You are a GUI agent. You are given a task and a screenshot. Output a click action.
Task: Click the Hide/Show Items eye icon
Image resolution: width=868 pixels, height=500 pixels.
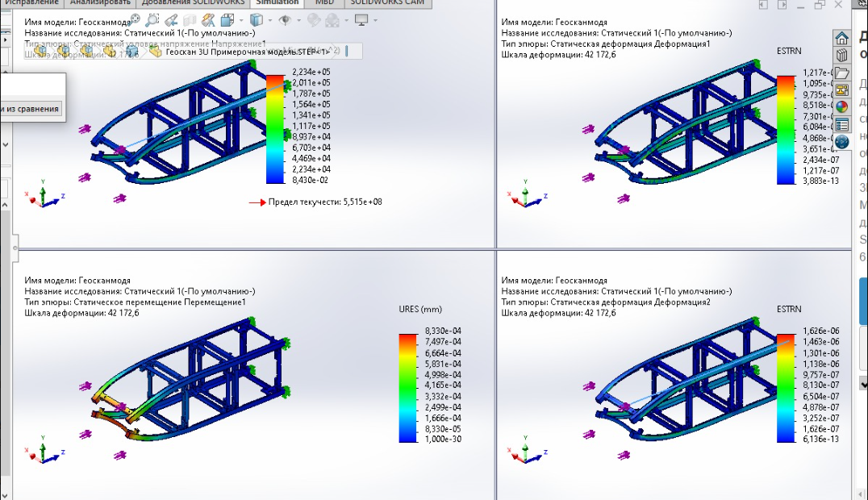[285, 20]
